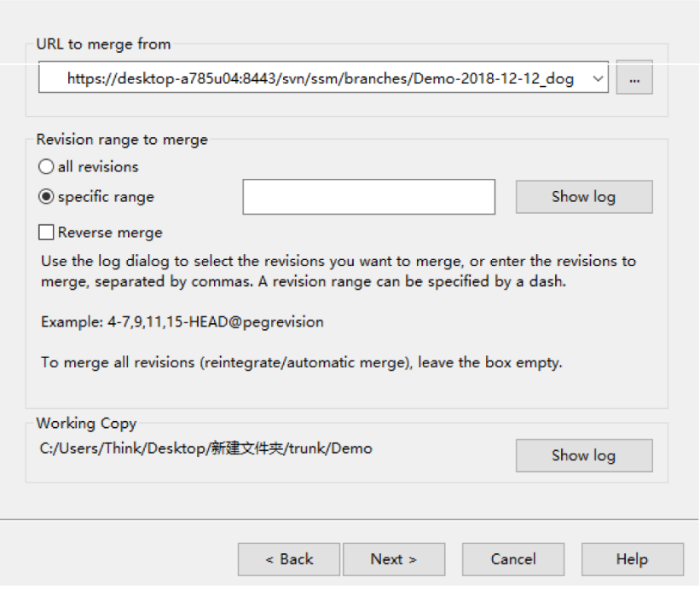Click the 'Revision range to merge' group label
Screen dimensions: 700x595
tap(122, 140)
